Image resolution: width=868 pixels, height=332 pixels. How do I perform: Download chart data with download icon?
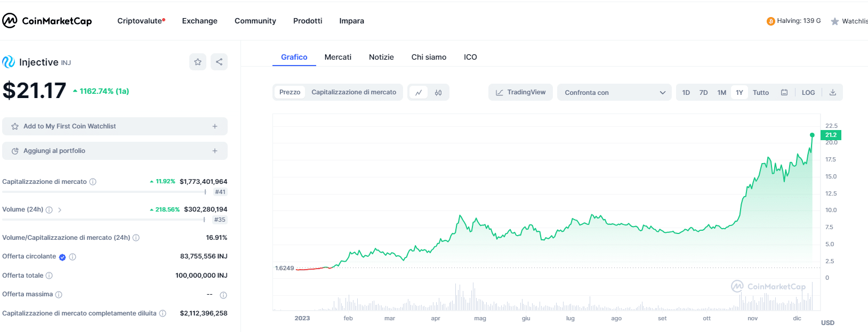point(833,93)
